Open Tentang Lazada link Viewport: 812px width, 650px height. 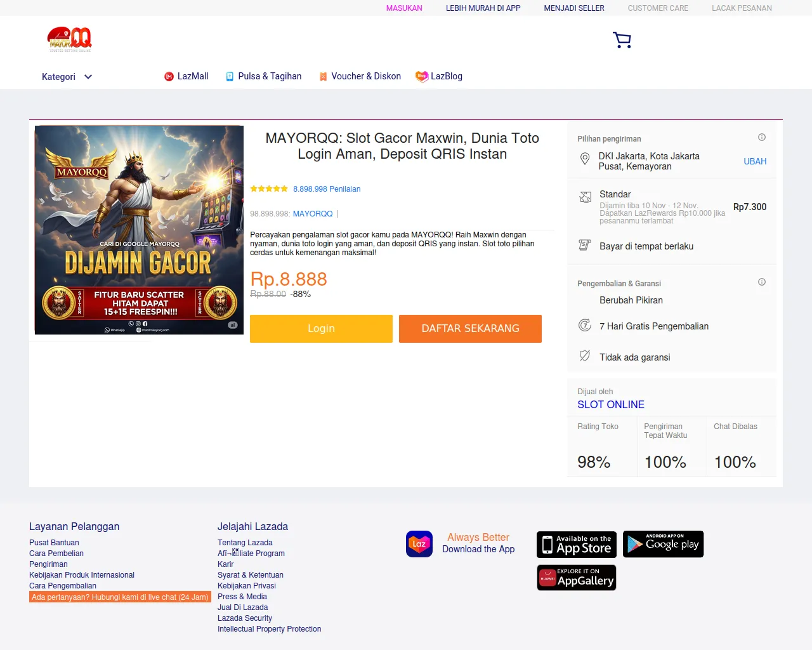click(245, 543)
